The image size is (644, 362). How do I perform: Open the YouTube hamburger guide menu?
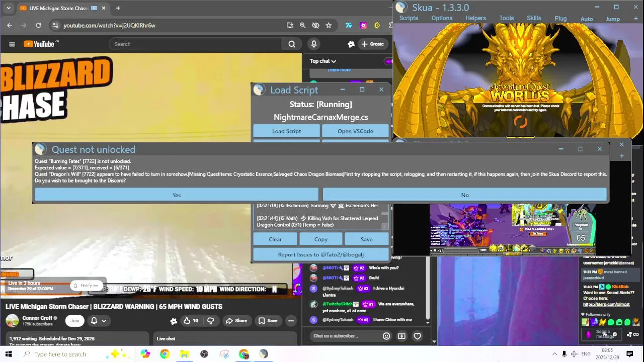12,44
